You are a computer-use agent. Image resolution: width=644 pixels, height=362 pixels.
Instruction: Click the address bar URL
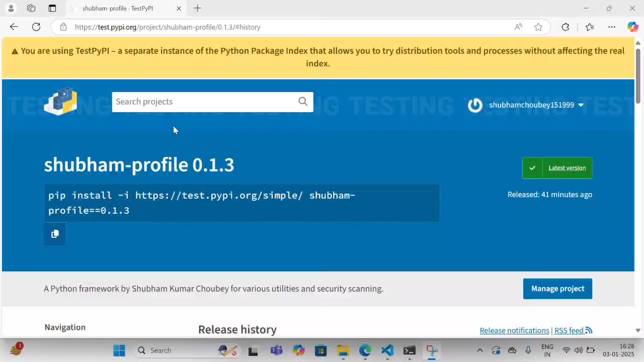[x=168, y=27]
